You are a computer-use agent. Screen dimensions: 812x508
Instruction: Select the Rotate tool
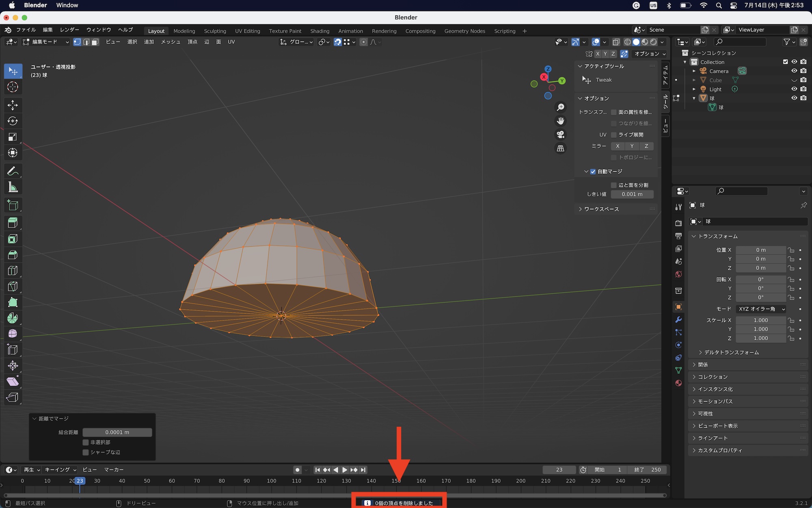pos(13,121)
